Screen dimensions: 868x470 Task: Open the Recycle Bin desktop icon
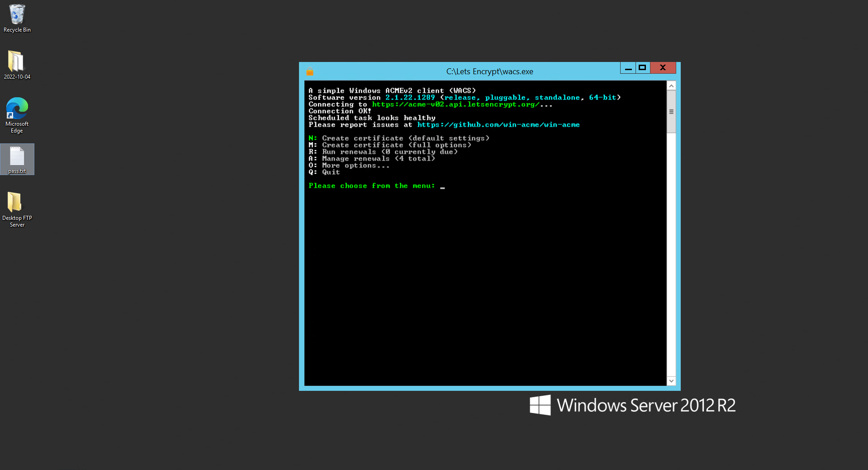[17, 18]
